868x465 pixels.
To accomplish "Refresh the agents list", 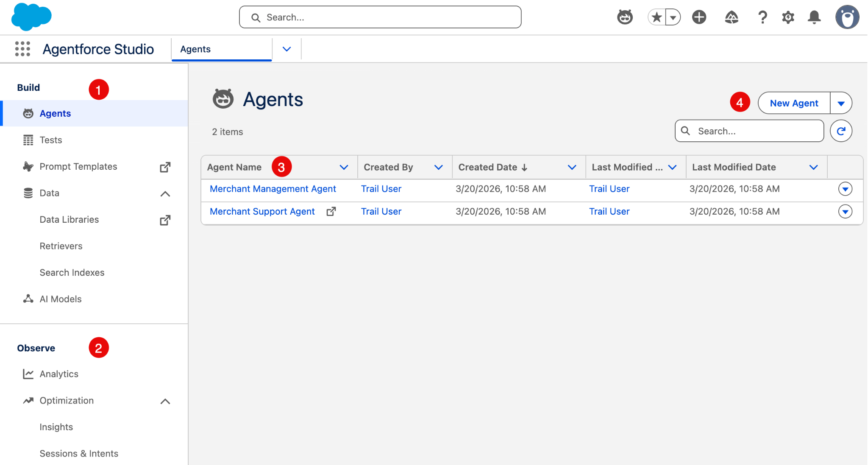I will click(841, 131).
